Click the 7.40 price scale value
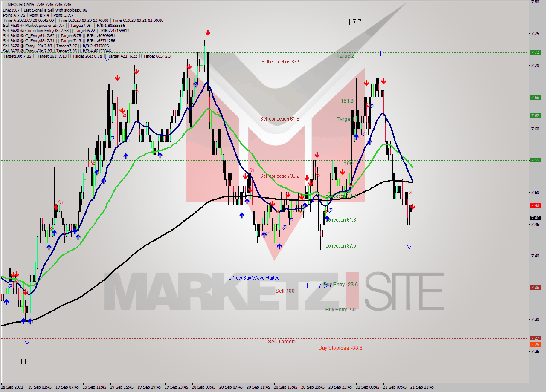The image size is (546, 392). (535, 256)
